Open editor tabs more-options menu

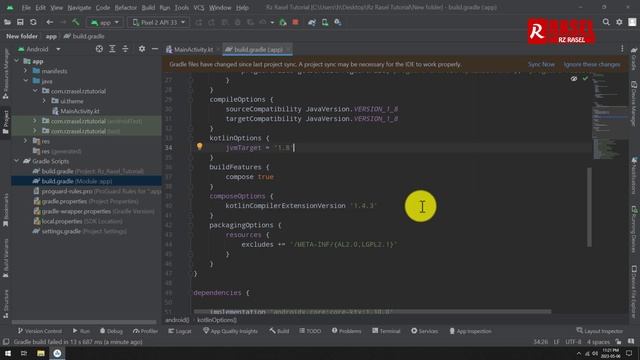pyautogui.click(x=622, y=49)
